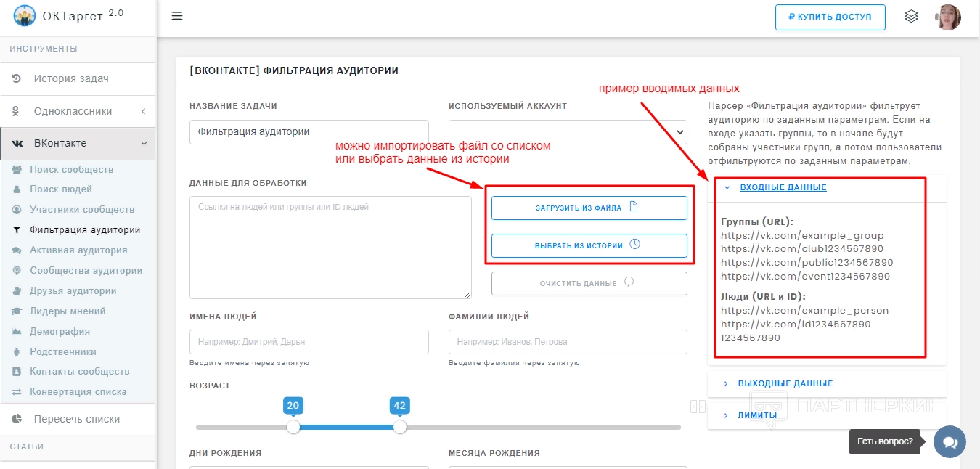980x469 pixels.
Task: Focus the Фамилии людей input field
Action: pyautogui.click(x=568, y=342)
